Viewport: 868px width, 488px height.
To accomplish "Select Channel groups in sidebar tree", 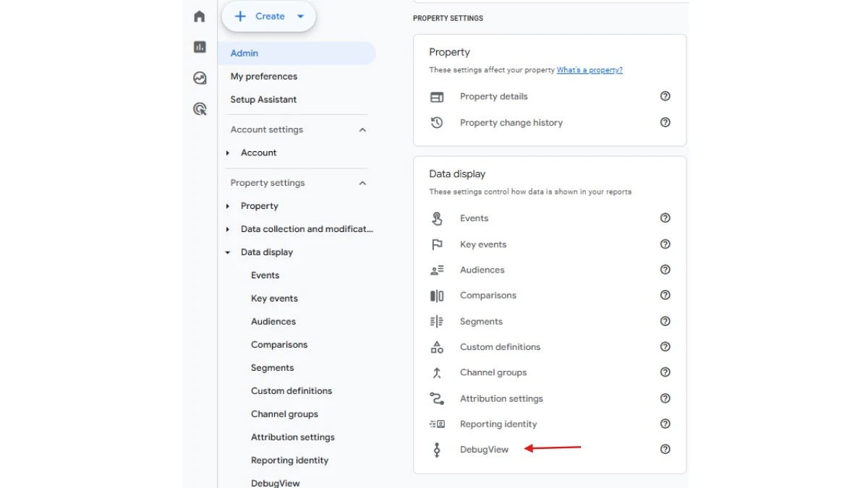I will point(284,414).
